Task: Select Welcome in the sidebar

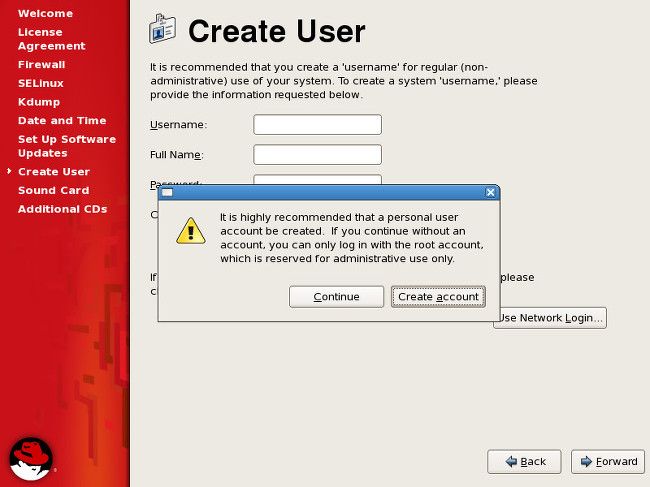Action: coord(46,13)
